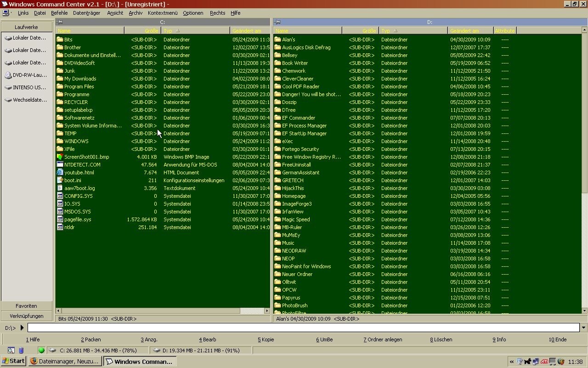This screenshot has width=588, height=368.
Task: Click the 7 Ordner anlegen button
Action: click(x=383, y=339)
